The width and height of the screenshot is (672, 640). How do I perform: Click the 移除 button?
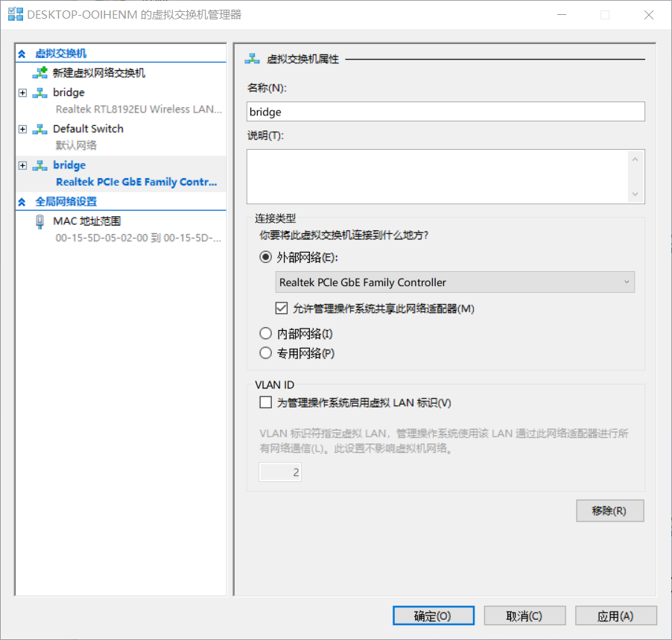pos(609,511)
